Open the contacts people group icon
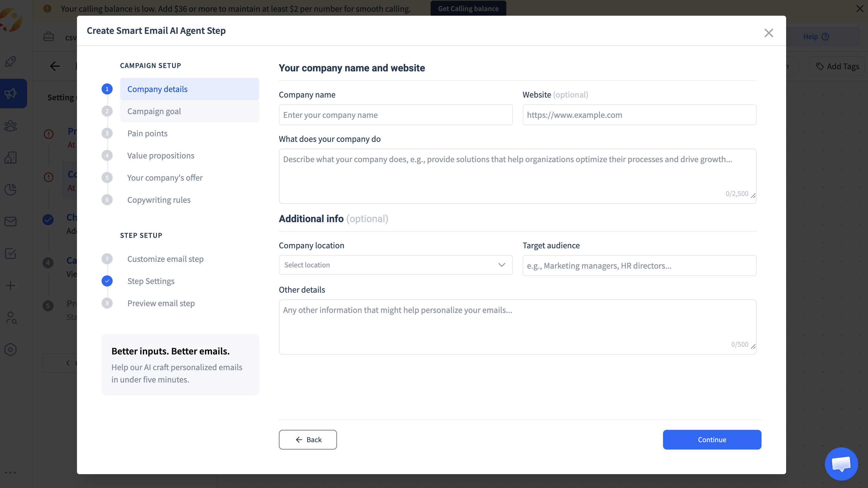 coord(11,126)
